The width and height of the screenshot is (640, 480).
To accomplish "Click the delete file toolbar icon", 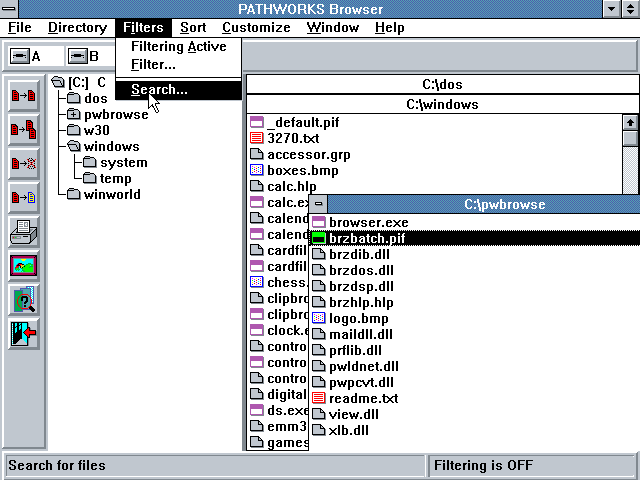I will (x=24, y=164).
